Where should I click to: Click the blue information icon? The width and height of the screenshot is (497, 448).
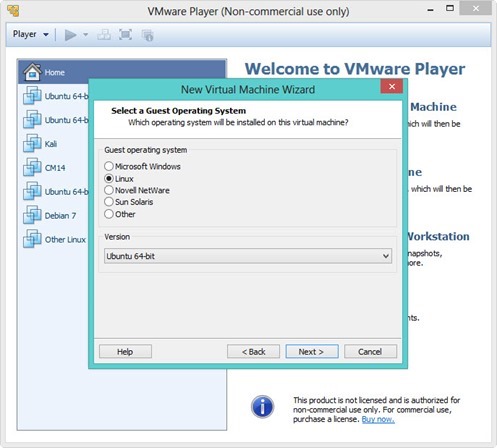(262, 407)
